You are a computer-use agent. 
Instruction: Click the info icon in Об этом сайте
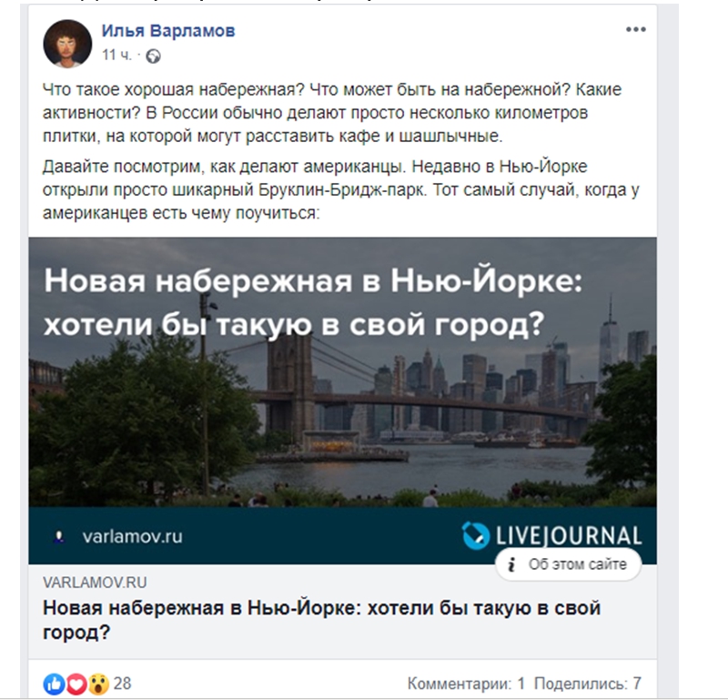tap(511, 564)
